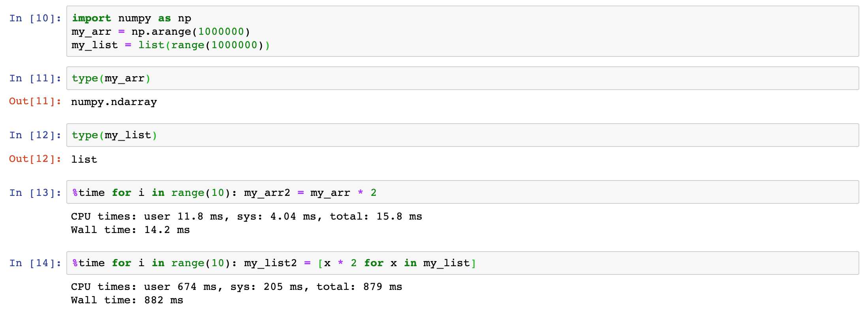Click the In [13]: prompt label
Image resolution: width=868 pixels, height=312 pixels.
[x=35, y=193]
